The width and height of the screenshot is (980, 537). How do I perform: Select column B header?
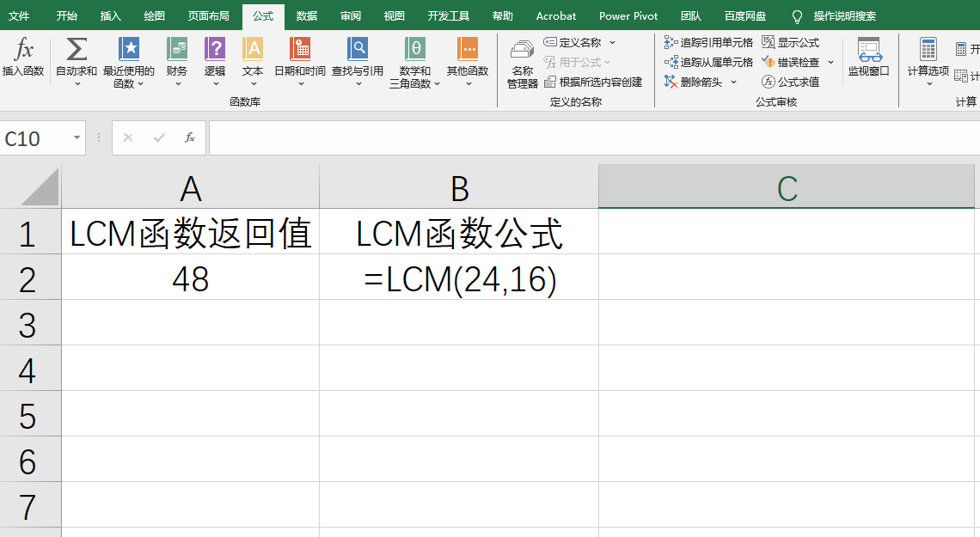click(459, 187)
